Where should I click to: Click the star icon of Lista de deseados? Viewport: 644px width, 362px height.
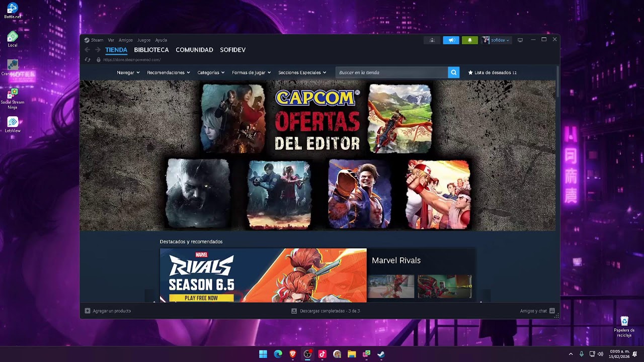pos(470,72)
